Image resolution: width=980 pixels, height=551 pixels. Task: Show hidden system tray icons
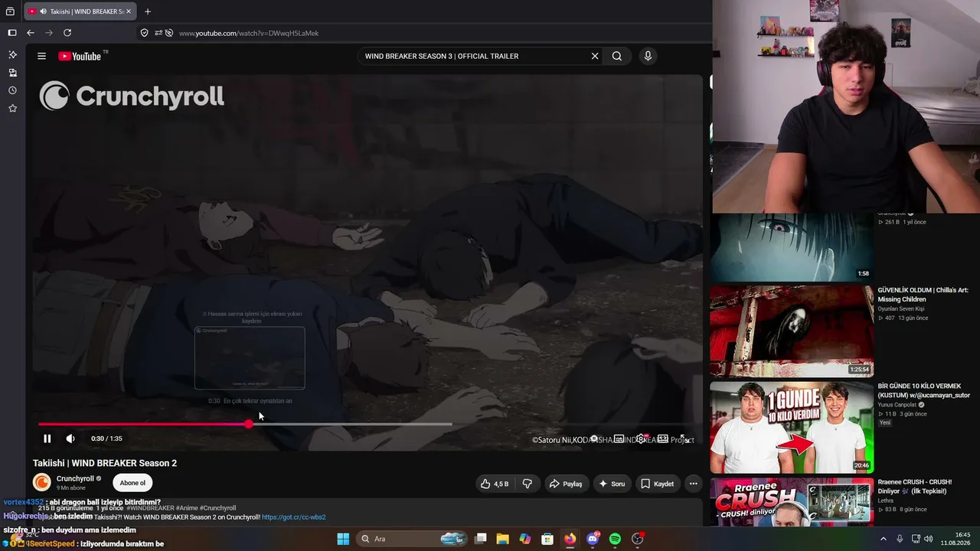[x=884, y=539]
